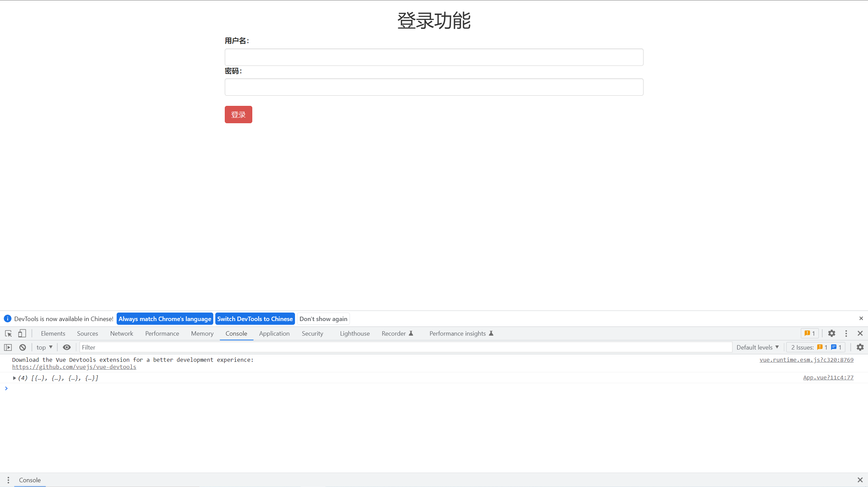
Task: Click the 用户名 username input field
Action: point(434,57)
